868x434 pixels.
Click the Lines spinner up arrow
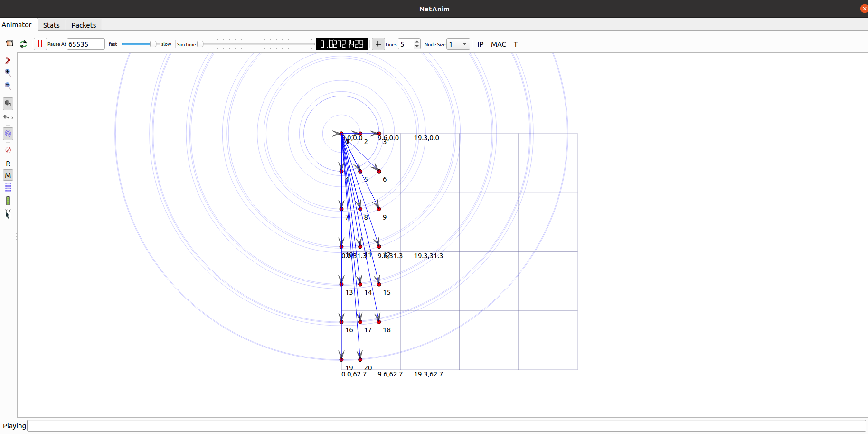pyautogui.click(x=416, y=41)
